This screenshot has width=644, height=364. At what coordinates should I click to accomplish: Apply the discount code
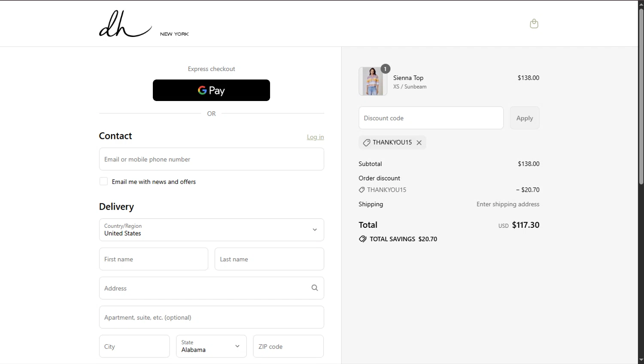coord(525,118)
